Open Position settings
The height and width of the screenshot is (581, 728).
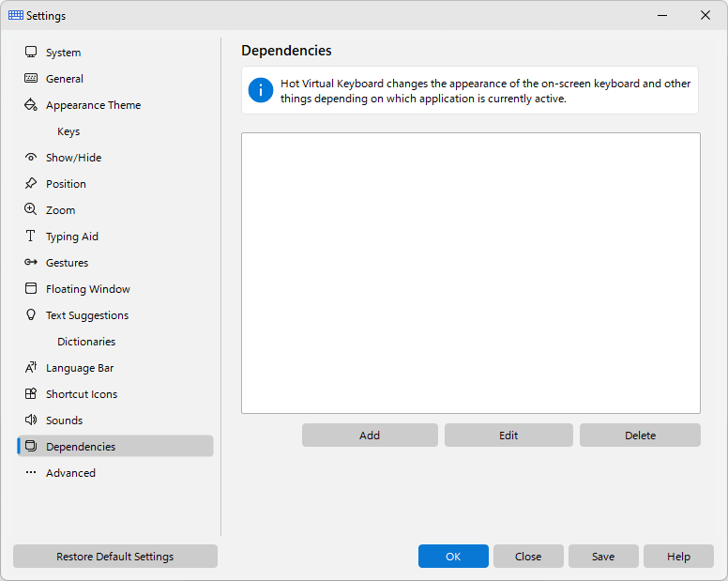115,184
